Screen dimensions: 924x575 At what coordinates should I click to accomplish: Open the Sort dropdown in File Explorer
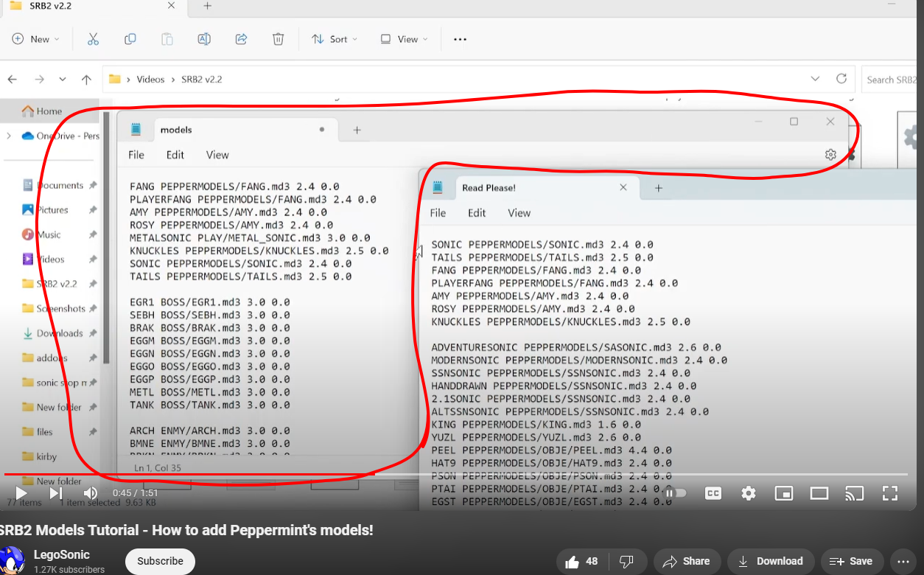pos(335,39)
